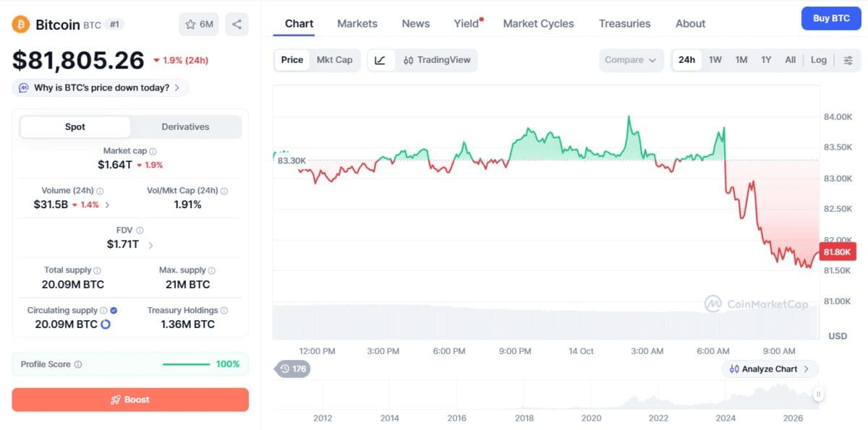Click the line chart type icon
868x430 pixels.
coord(380,60)
